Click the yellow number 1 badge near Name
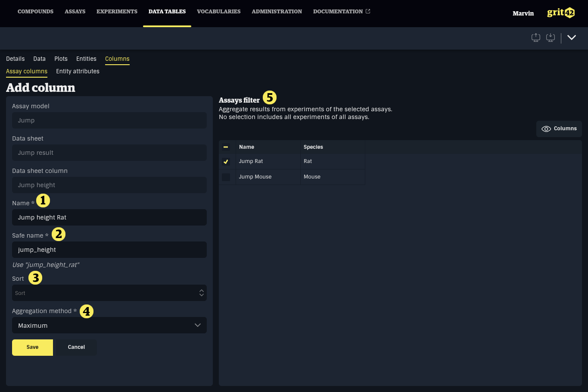 (x=43, y=201)
